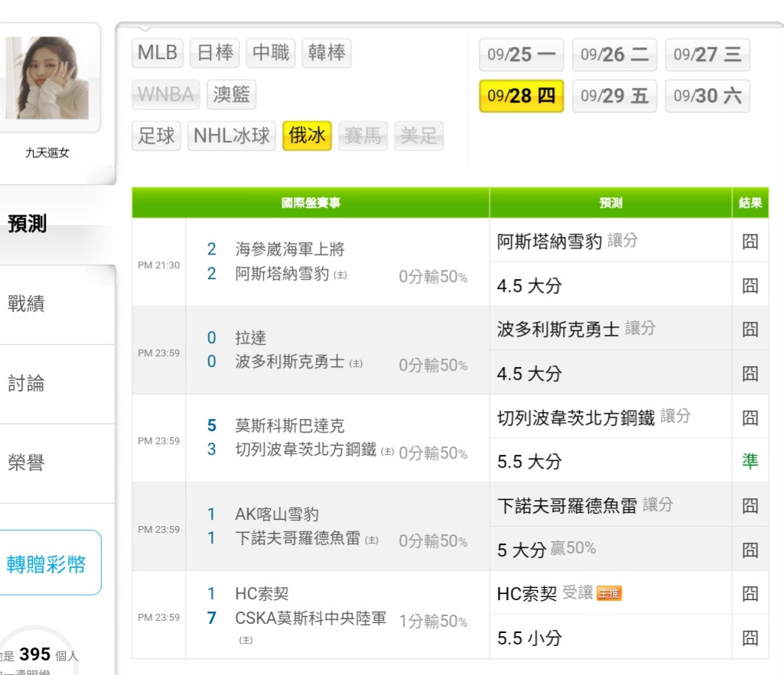Click the profile avatar photo
This screenshot has height=675, width=784.
coord(47,77)
